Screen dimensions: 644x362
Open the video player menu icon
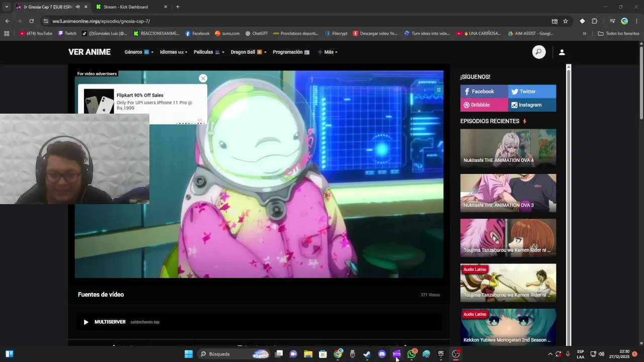[x=439, y=90]
